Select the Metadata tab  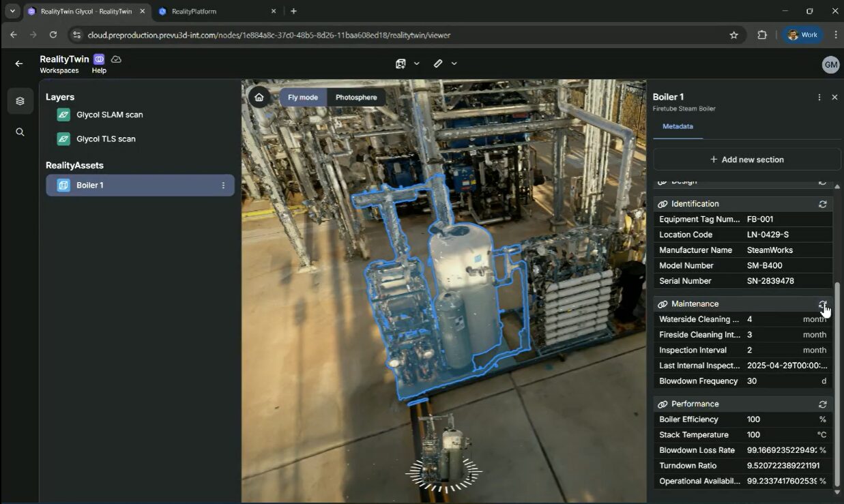pos(678,127)
